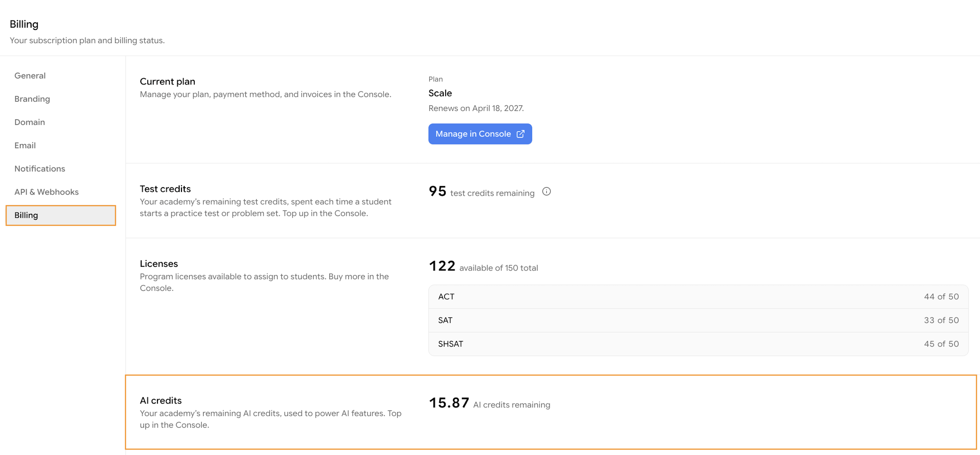The width and height of the screenshot is (980, 455).
Task: Click 'Renews on April 18, 2027.' text
Action: coord(476,108)
